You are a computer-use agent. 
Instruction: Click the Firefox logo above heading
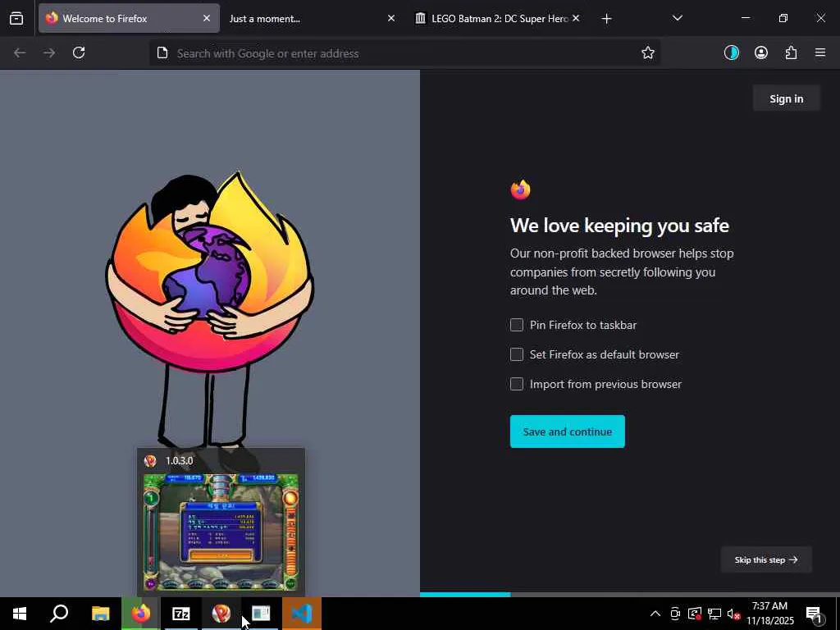520,189
